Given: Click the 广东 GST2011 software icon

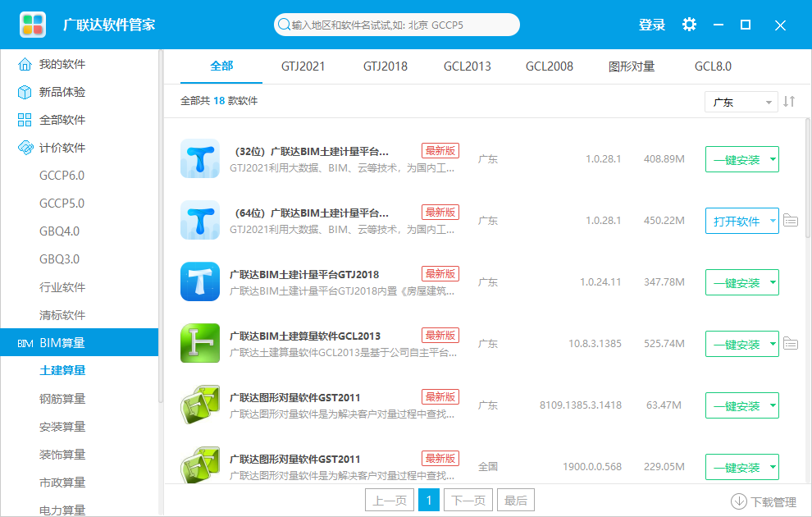Looking at the screenshot, I should pyautogui.click(x=200, y=405).
